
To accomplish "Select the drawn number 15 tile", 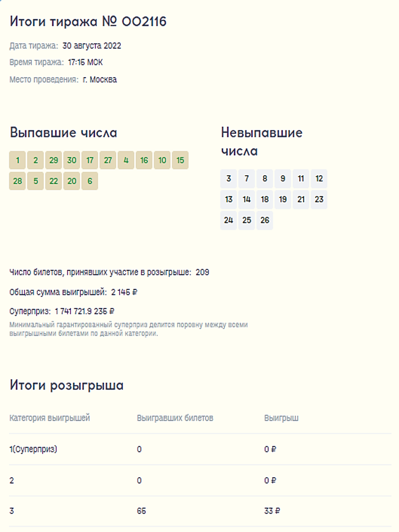I will pos(180,161).
